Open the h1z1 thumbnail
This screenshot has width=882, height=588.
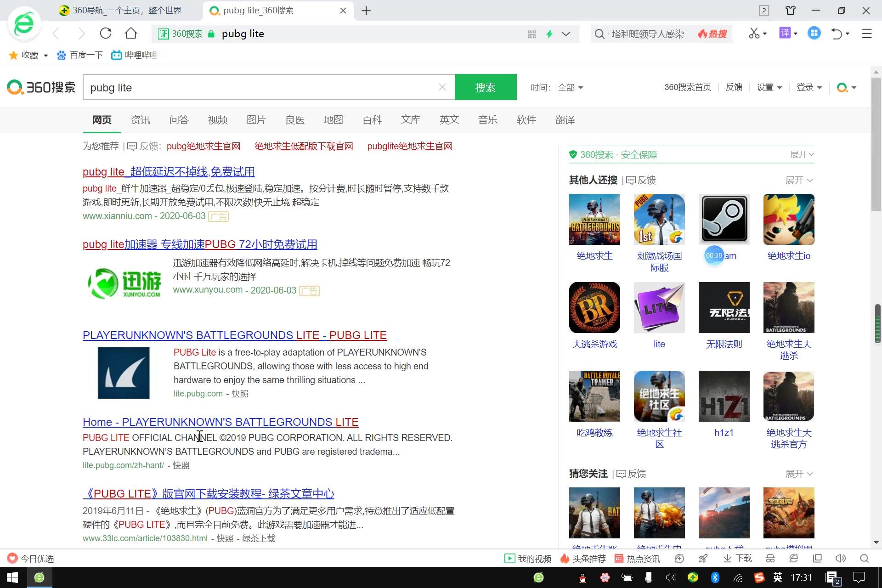(724, 396)
